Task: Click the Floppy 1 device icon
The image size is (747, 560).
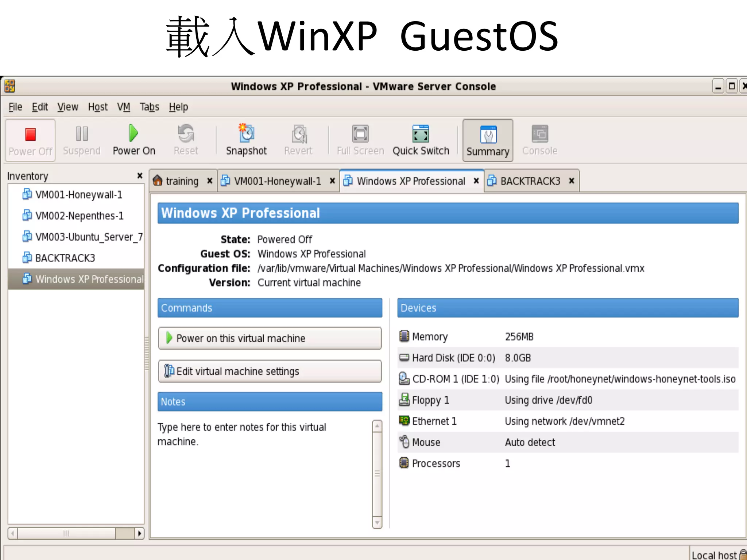Action: (404, 400)
